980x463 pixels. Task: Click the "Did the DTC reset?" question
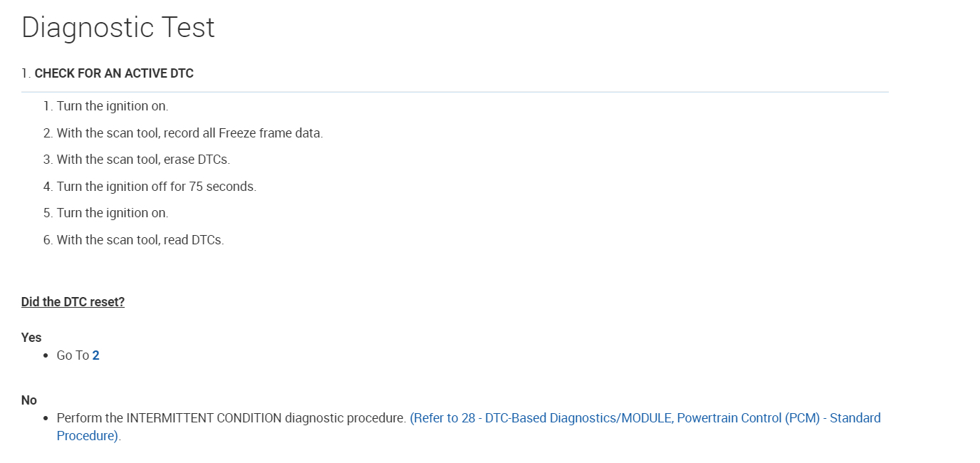73,302
